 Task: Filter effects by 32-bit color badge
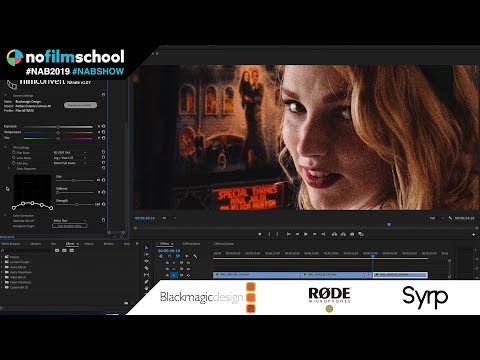[x=64, y=250]
